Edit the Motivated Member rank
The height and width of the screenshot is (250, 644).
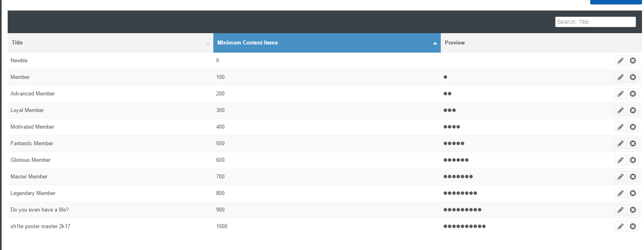(621, 127)
